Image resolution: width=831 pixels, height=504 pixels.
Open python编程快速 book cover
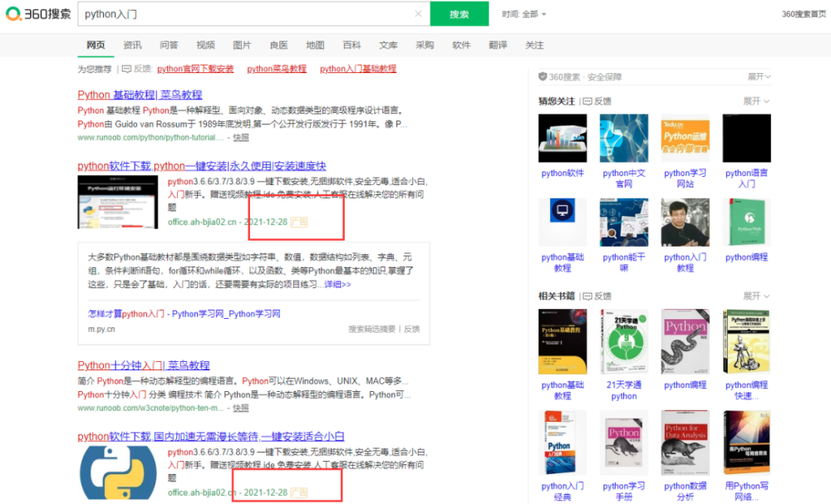click(x=747, y=342)
